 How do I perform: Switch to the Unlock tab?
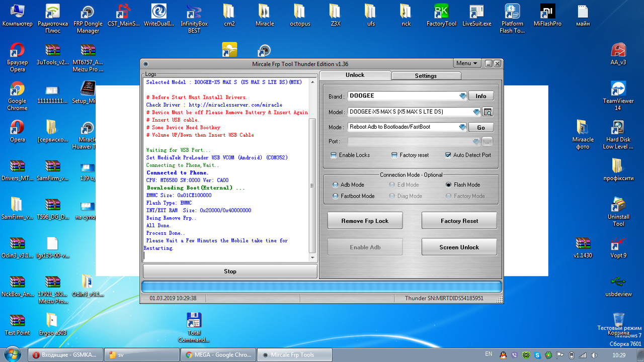[x=355, y=75]
